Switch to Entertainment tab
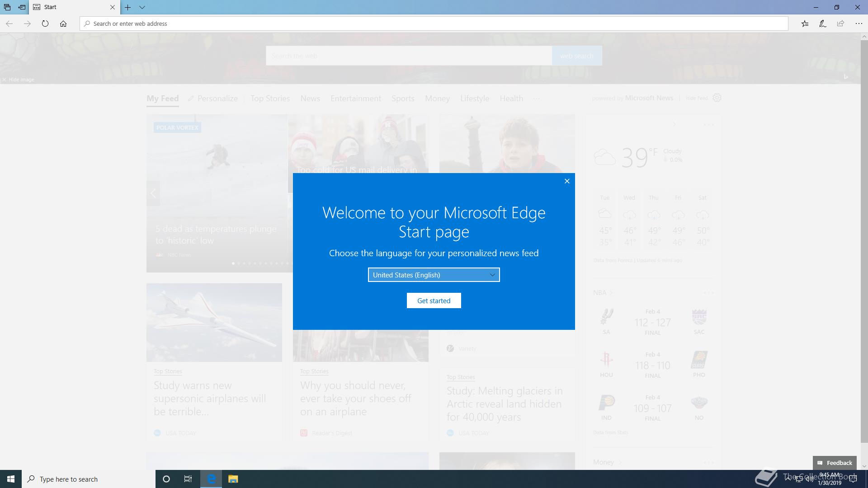This screenshot has width=868, height=488. click(x=356, y=99)
